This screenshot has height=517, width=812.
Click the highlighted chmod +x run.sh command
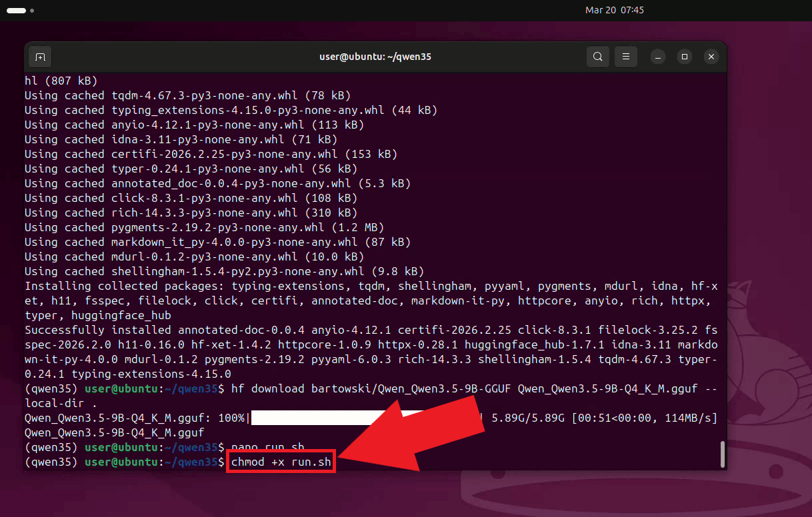pos(280,461)
